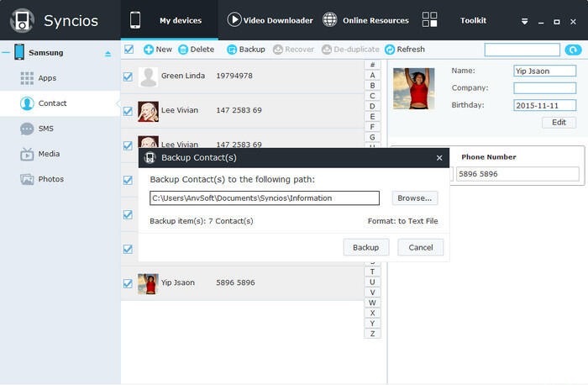Click the Refresh contacts icon

tap(390, 50)
